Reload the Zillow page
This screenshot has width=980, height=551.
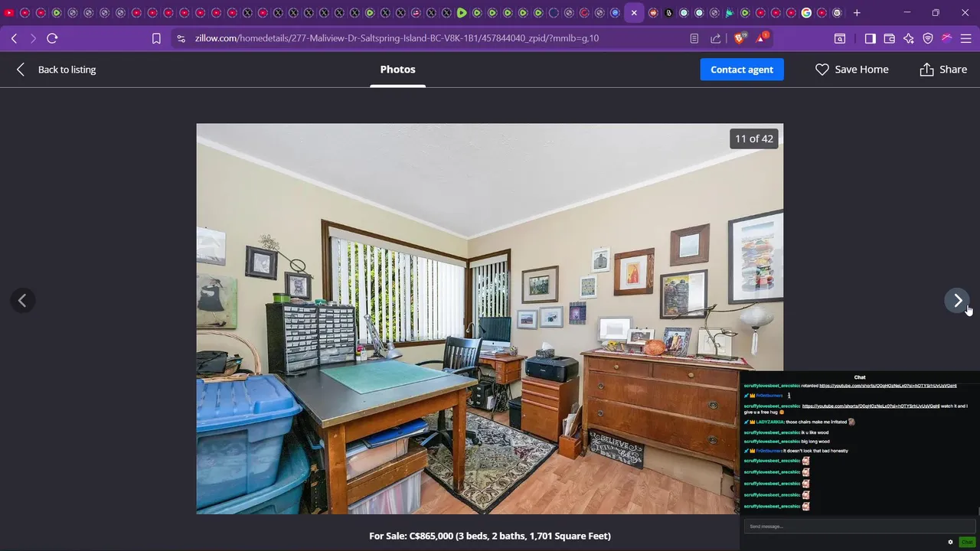click(52, 38)
